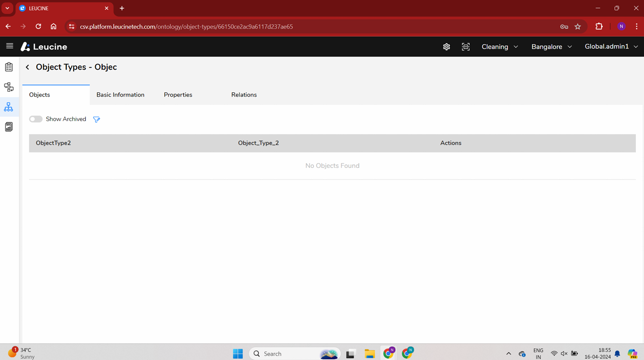Click the Leucine logo
644x360 pixels.
(44, 47)
